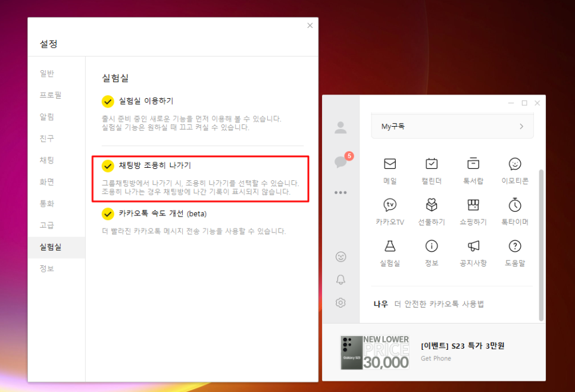
Task: Click the 설정 dialog title text
Action: 48,44
